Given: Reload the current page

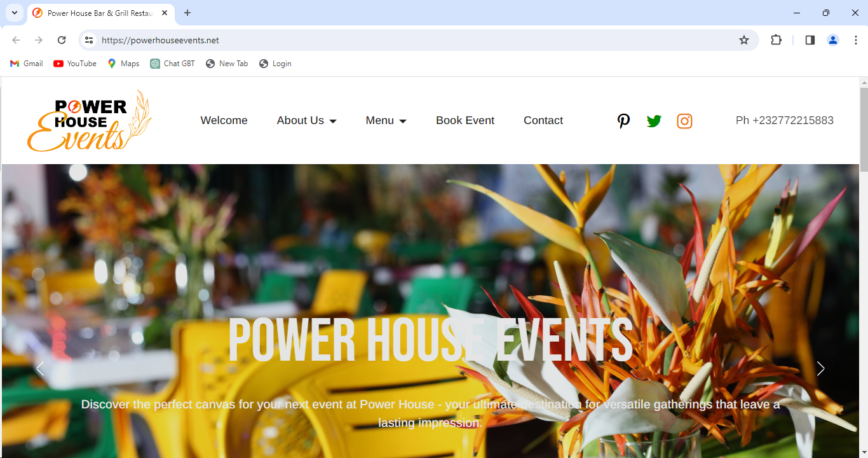Looking at the screenshot, I should click(x=62, y=40).
